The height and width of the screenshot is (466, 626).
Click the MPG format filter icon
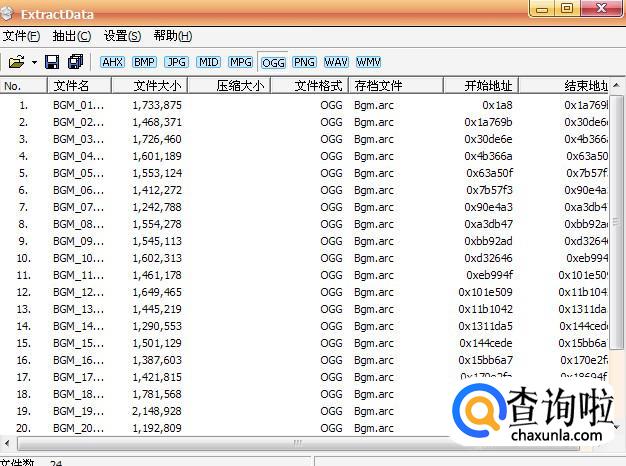240,62
